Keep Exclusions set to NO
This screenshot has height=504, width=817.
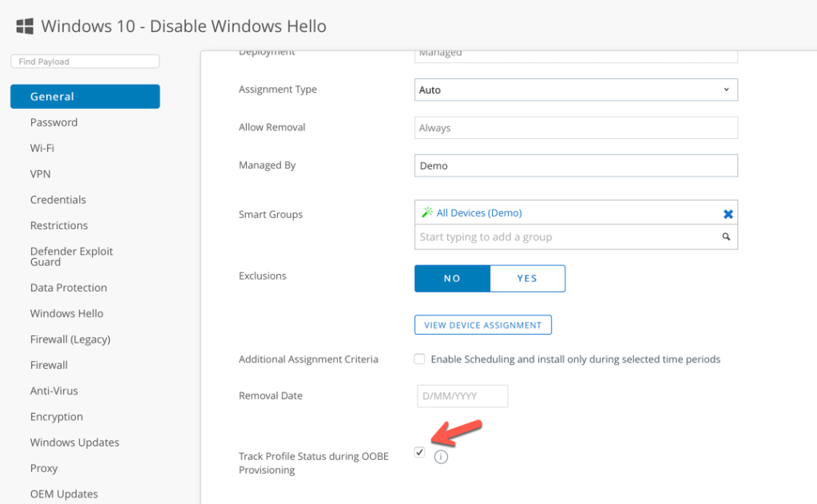point(452,278)
